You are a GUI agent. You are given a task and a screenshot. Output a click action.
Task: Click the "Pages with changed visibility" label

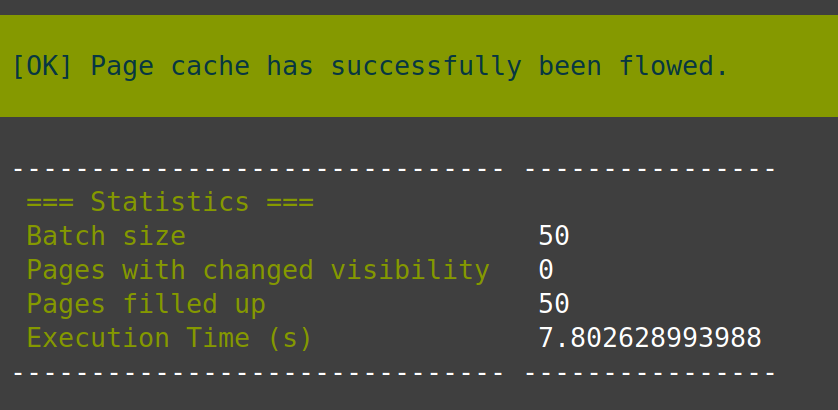pyautogui.click(x=258, y=270)
